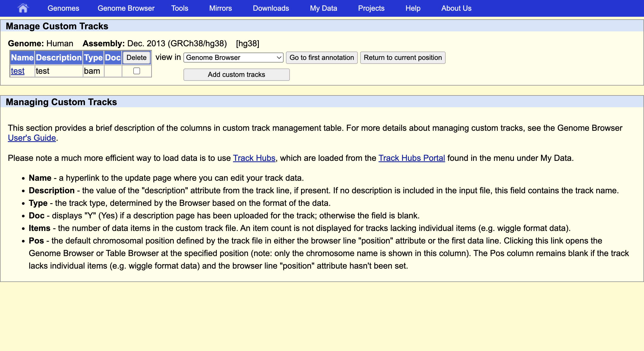Open the About Us menu

point(456,8)
